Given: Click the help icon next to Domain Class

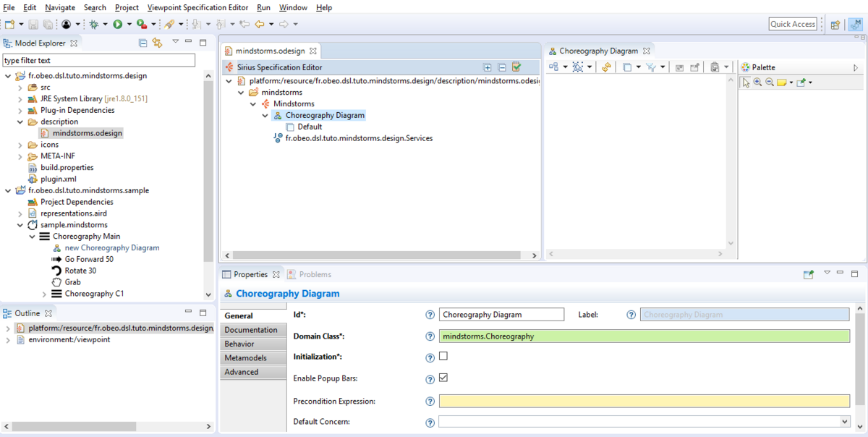Looking at the screenshot, I should 430,336.
